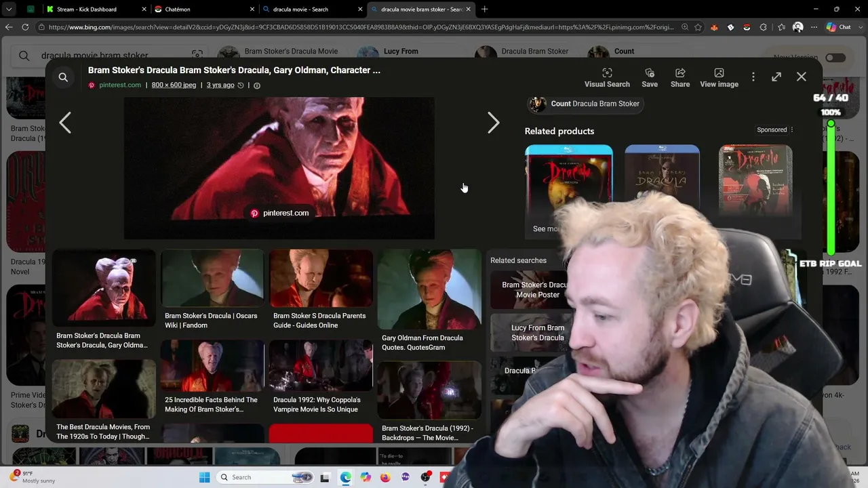
Task: Open the pinterest.com badge on the main image
Action: click(279, 213)
